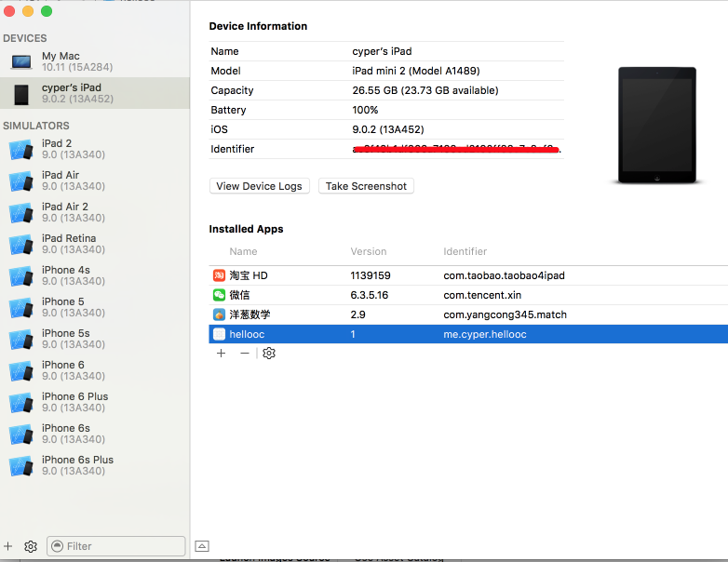Click Take Screenshot button
The height and width of the screenshot is (562, 728).
pos(366,186)
